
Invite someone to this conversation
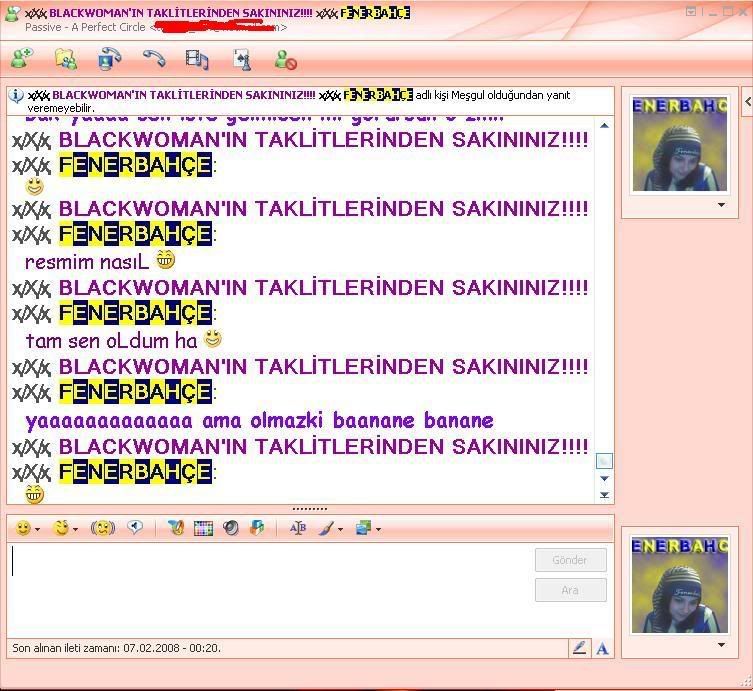[x=22, y=58]
